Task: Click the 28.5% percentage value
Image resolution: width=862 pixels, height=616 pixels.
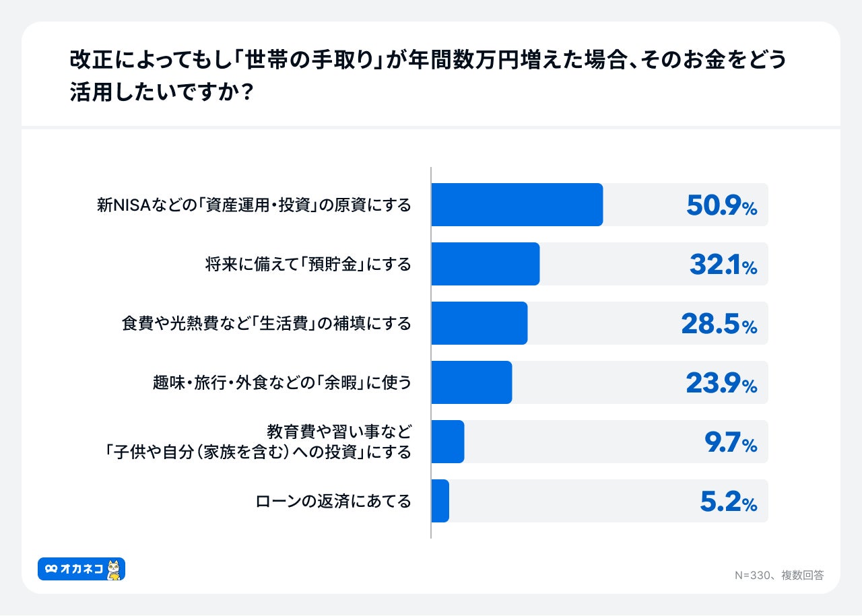Action: point(719,324)
